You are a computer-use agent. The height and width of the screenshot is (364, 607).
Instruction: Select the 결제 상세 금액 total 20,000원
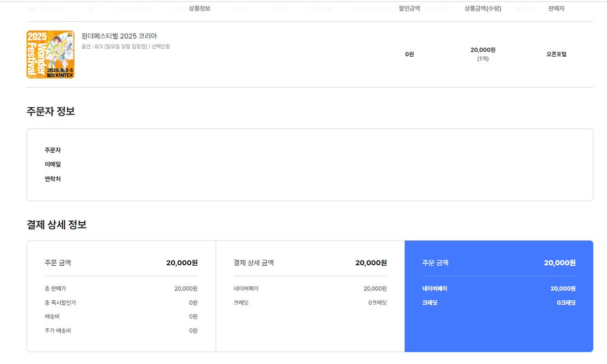371,263
